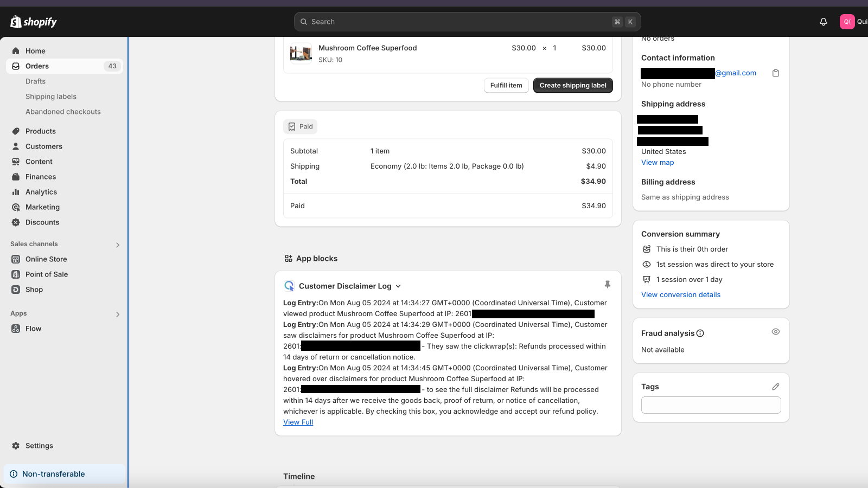Click the Products tag icon
Viewport: 868px width, 488px height.
(x=16, y=131)
